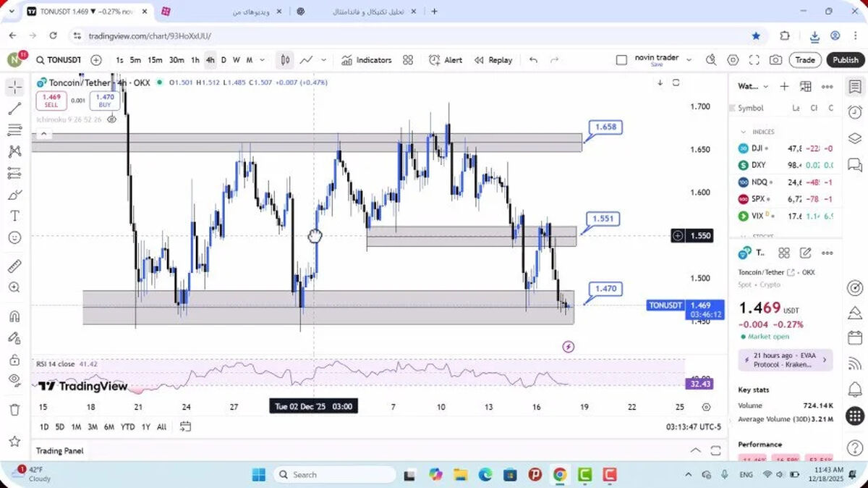
Task: Select the trend line drawing tool
Action: [x=14, y=109]
